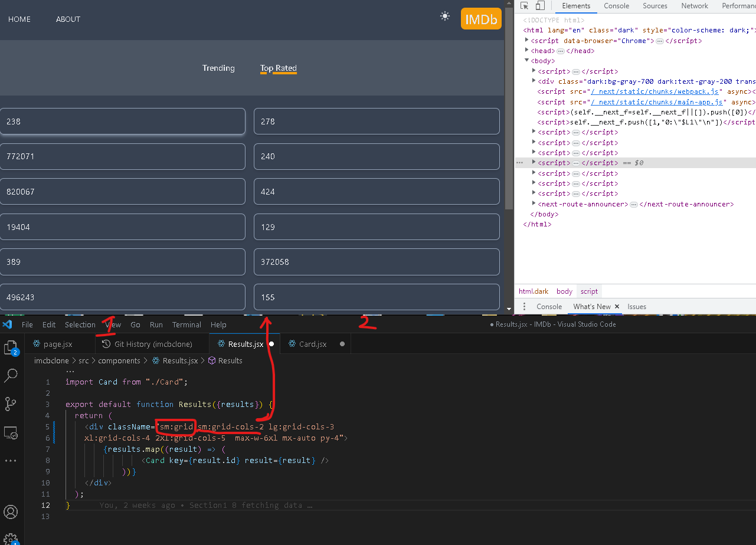The height and width of the screenshot is (545, 756).
Task: Activate the DevTools inspect element picker
Action: [x=524, y=6]
